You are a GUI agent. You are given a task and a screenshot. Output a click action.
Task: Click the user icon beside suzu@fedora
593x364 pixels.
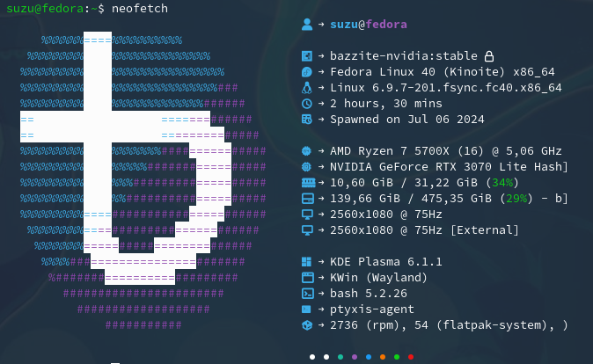click(307, 25)
